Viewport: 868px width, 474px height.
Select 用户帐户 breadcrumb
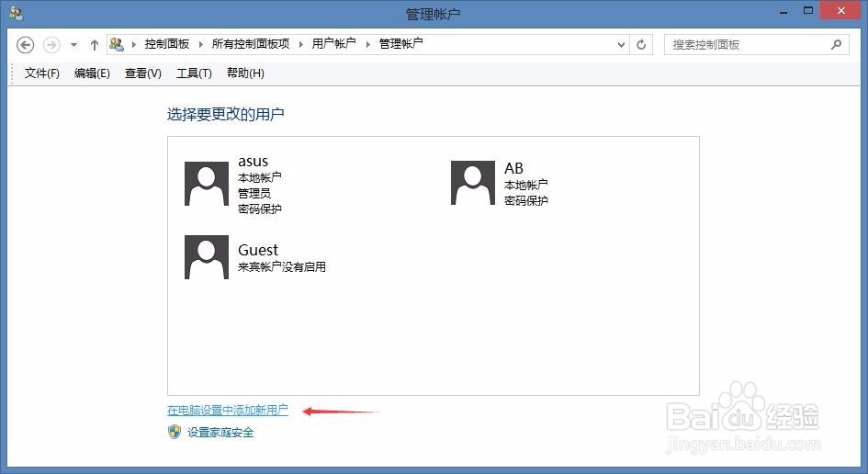333,44
